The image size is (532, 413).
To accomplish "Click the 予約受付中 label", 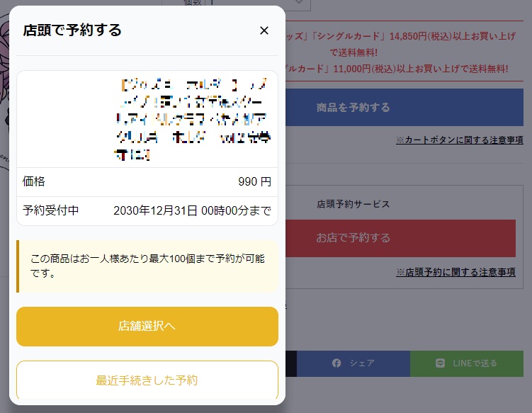I will 50,210.
